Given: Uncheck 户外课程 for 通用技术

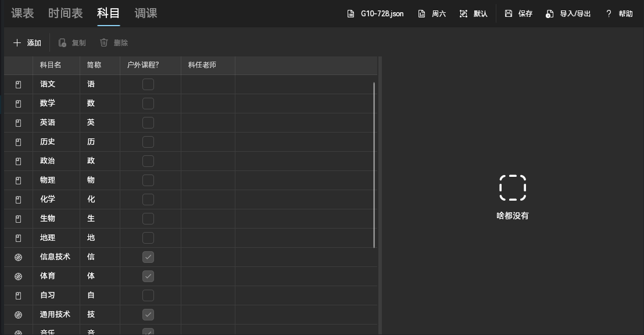Looking at the screenshot, I should (x=148, y=315).
